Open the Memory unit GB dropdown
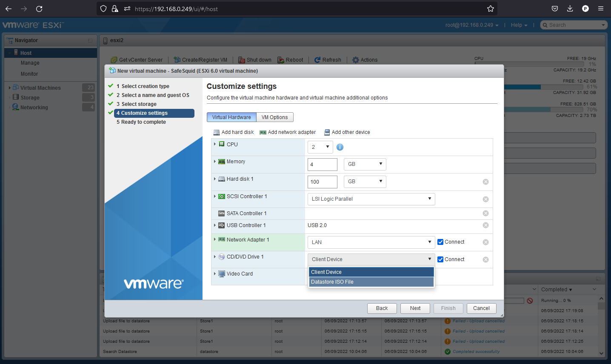This screenshot has width=611, height=364. 365,164
